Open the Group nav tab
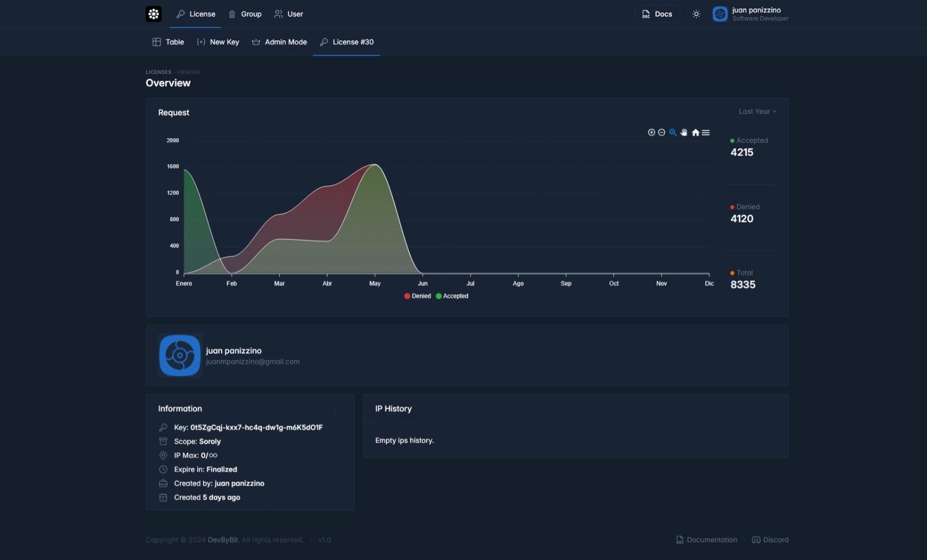This screenshot has height=560, width=927. tap(245, 14)
